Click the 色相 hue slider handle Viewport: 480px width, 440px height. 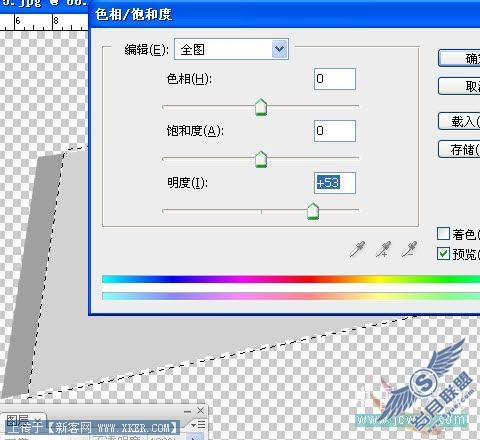click(261, 107)
